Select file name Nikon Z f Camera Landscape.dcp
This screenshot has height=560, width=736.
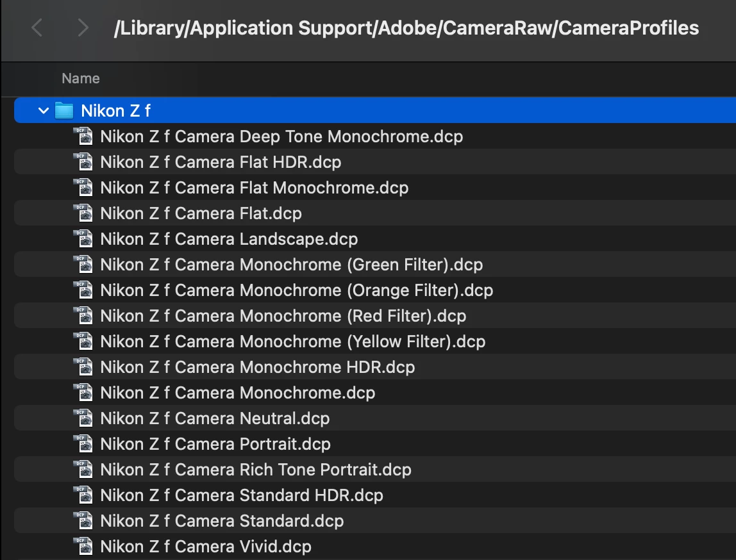229,239
